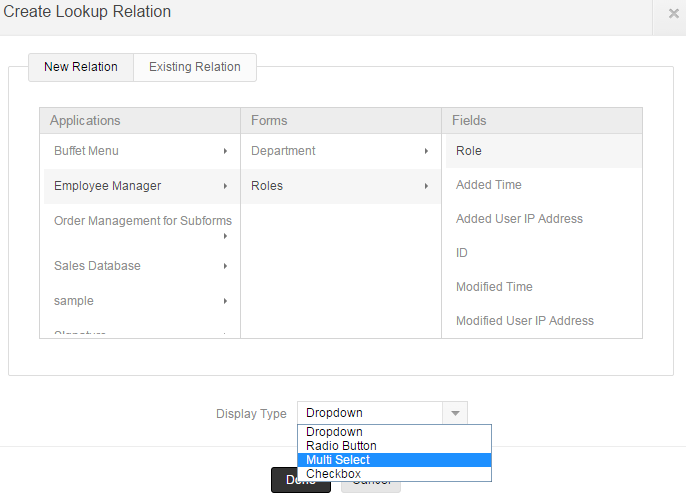This screenshot has height=497, width=686.
Task: Switch to the Existing Relation tab
Action: point(195,67)
